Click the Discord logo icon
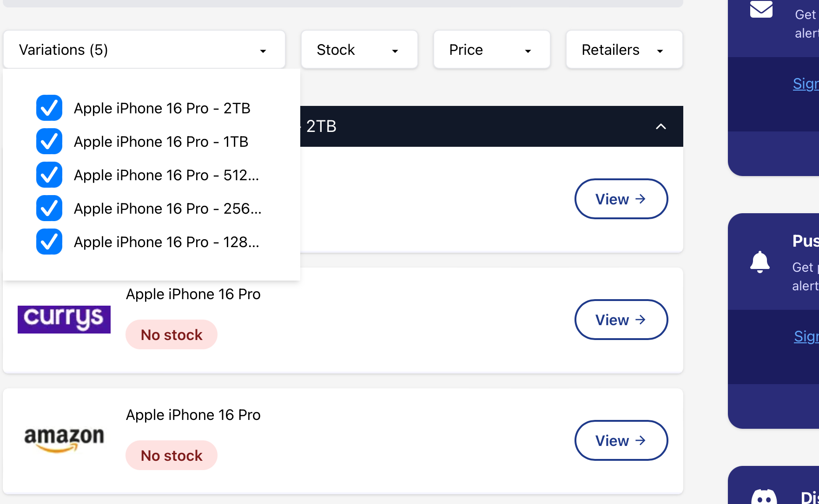Viewport: 819px width, 504px height. click(x=764, y=497)
